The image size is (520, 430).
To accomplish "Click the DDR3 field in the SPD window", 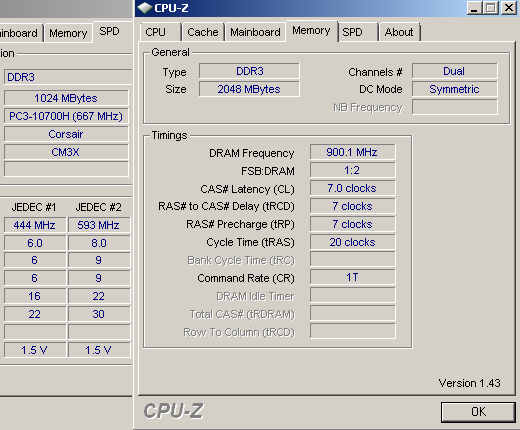I will coord(68,77).
